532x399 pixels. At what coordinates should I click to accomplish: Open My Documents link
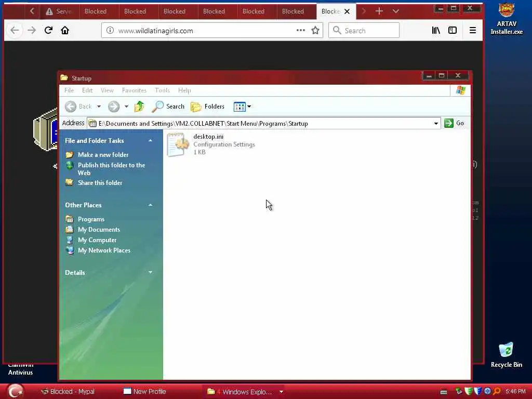coord(99,230)
